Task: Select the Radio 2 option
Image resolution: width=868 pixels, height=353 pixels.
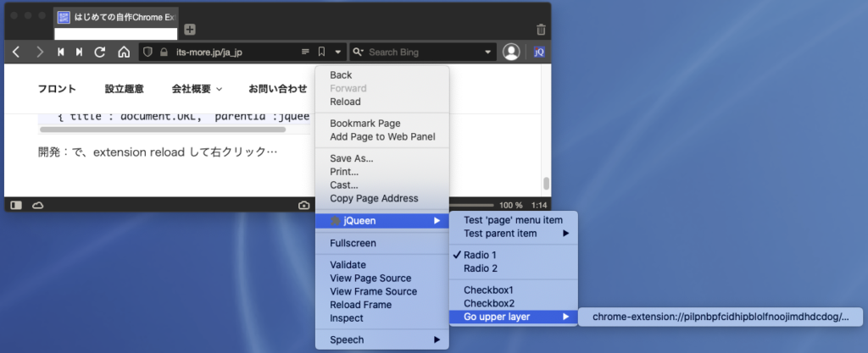Action: point(480,268)
